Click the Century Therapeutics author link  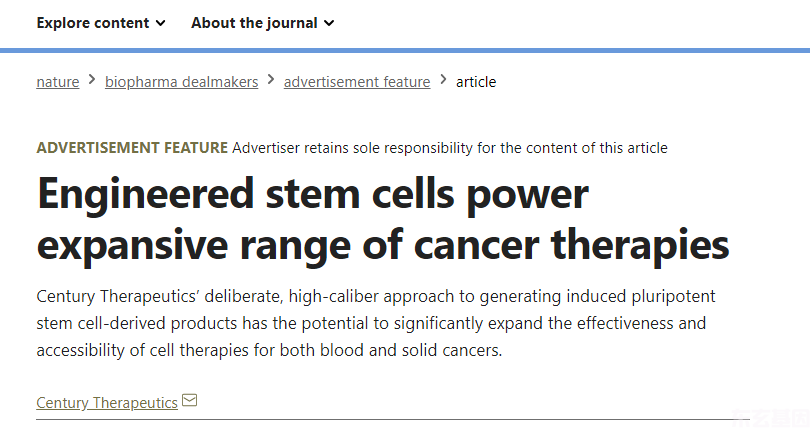pos(107,403)
